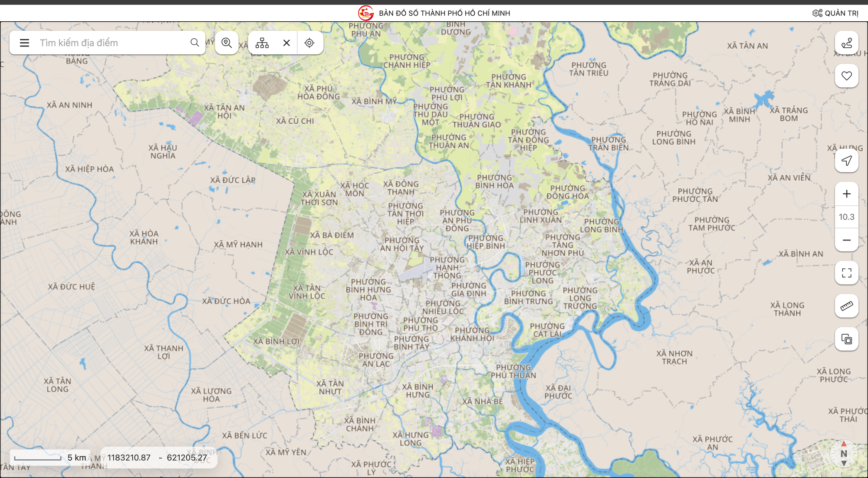
Task: Zoom in with the plus button
Action: pyautogui.click(x=846, y=194)
